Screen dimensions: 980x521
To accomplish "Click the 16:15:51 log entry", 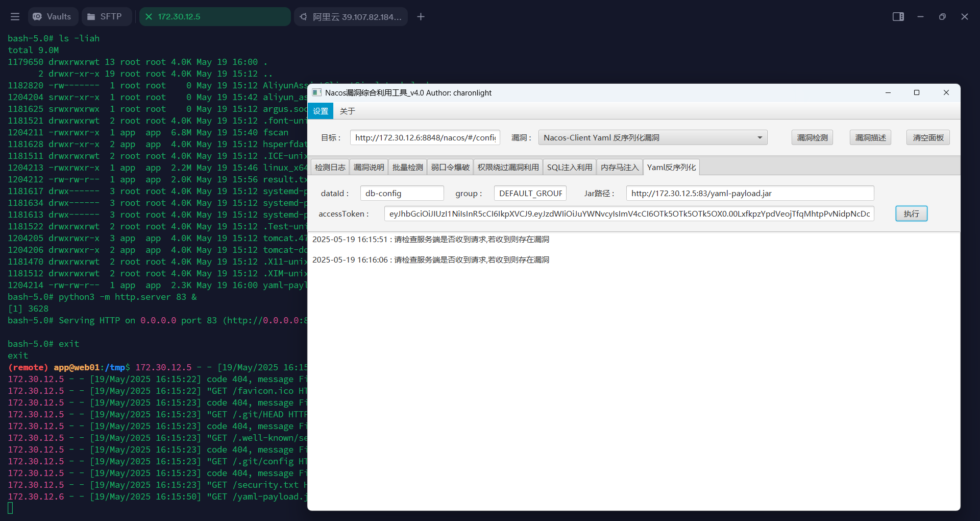I will 431,239.
